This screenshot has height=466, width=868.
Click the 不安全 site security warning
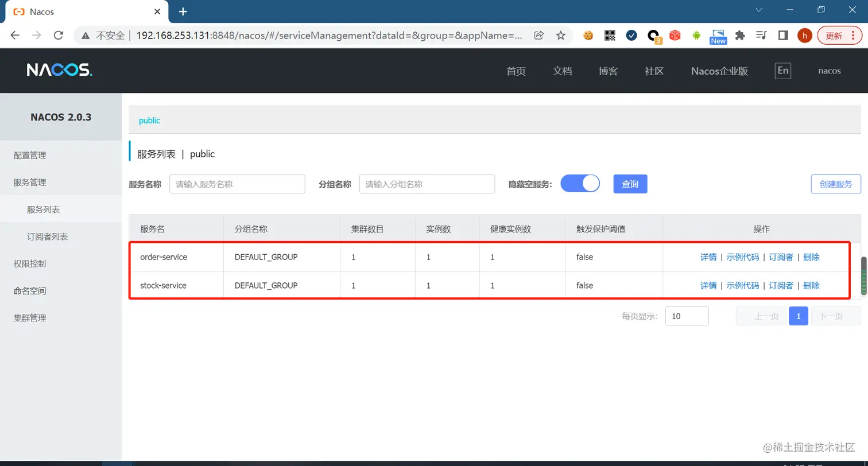click(103, 36)
